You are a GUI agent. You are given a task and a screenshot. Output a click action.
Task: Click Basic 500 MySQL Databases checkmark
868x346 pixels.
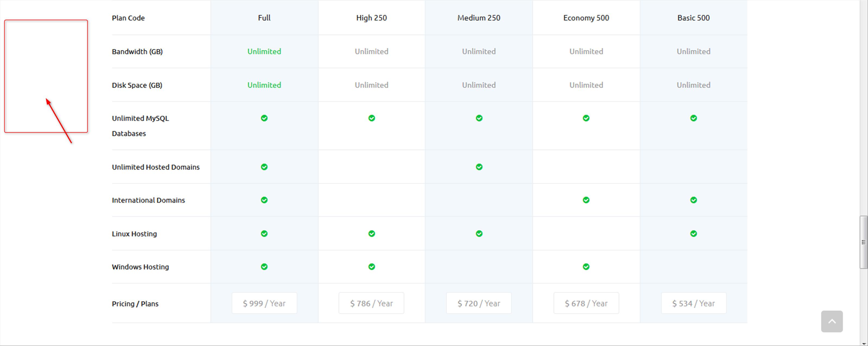point(693,118)
